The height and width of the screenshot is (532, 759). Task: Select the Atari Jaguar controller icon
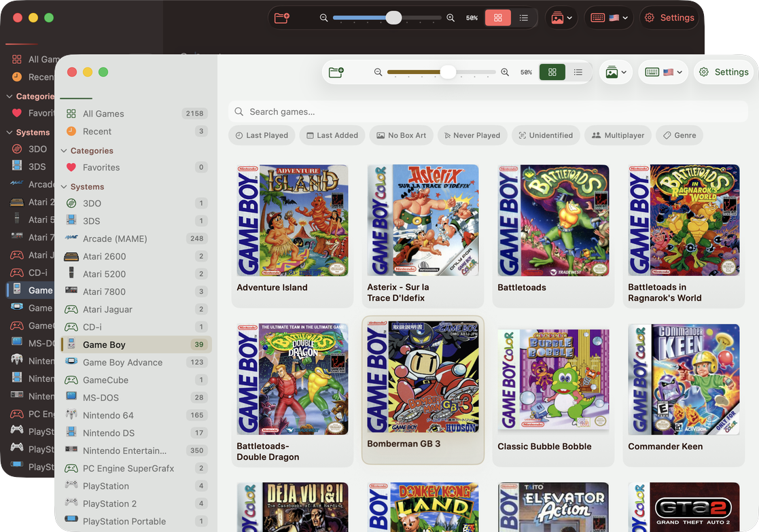71,309
